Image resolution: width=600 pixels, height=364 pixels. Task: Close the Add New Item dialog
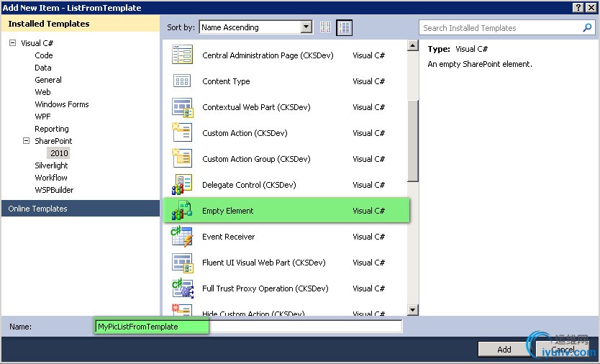pyautogui.click(x=591, y=8)
